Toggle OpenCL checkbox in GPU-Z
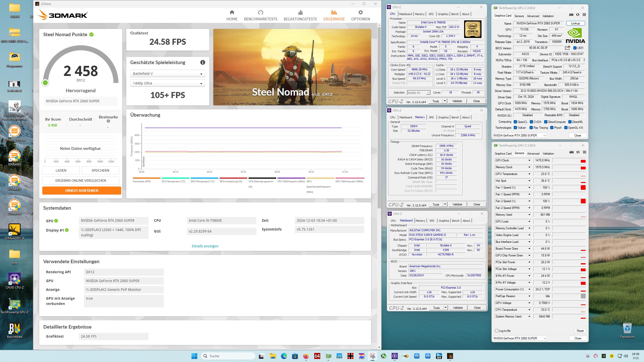 click(x=515, y=122)
